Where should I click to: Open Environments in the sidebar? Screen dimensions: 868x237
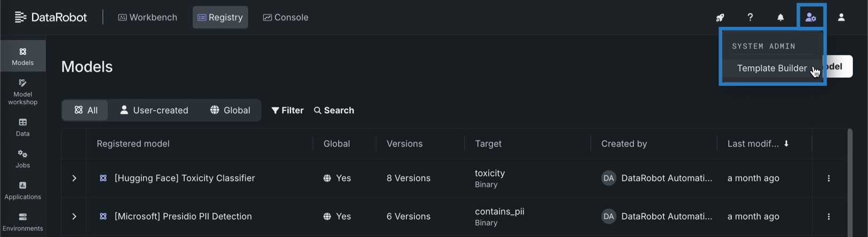click(x=23, y=221)
